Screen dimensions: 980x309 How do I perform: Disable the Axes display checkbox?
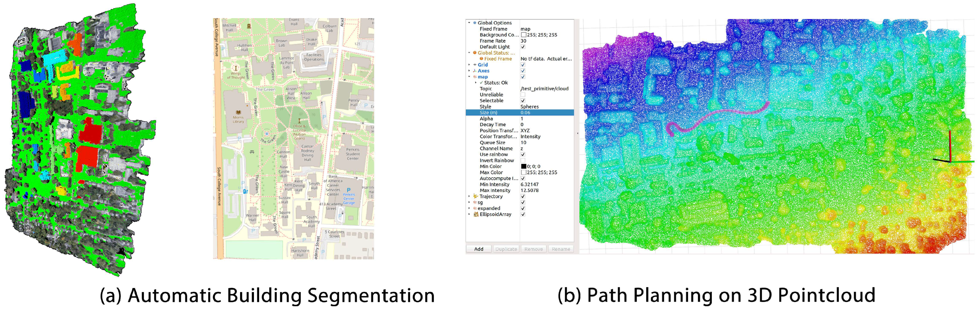523,71
